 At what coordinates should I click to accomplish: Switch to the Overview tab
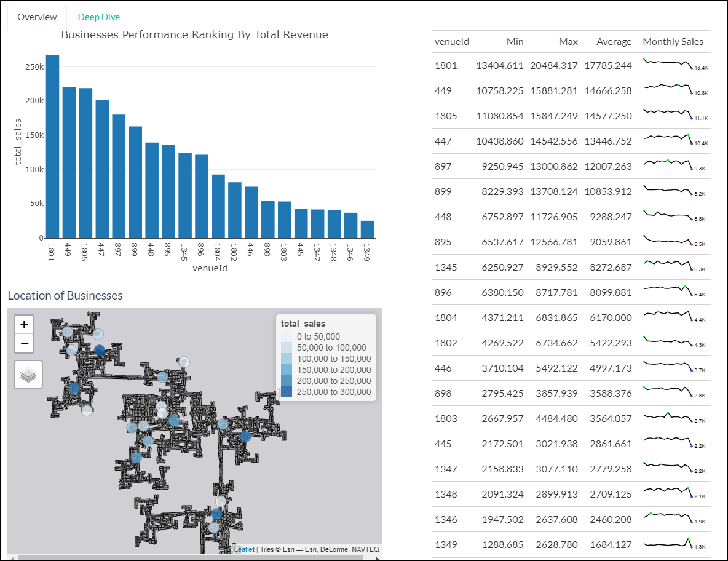(37, 17)
